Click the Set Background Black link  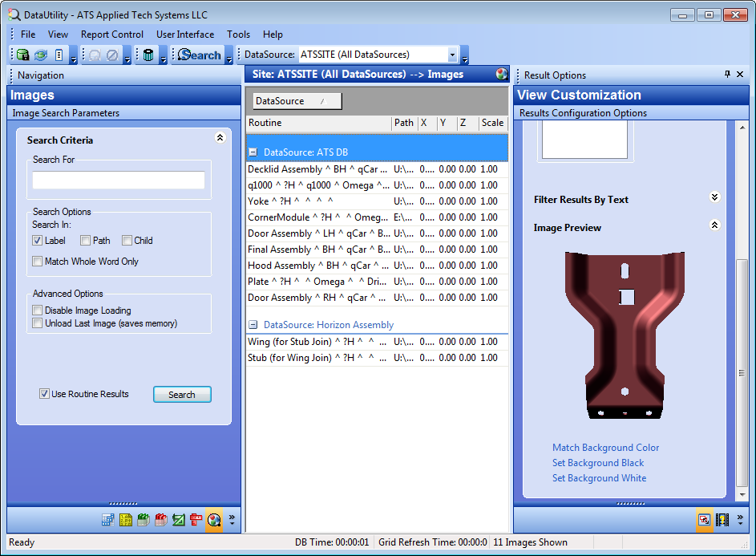coord(598,463)
